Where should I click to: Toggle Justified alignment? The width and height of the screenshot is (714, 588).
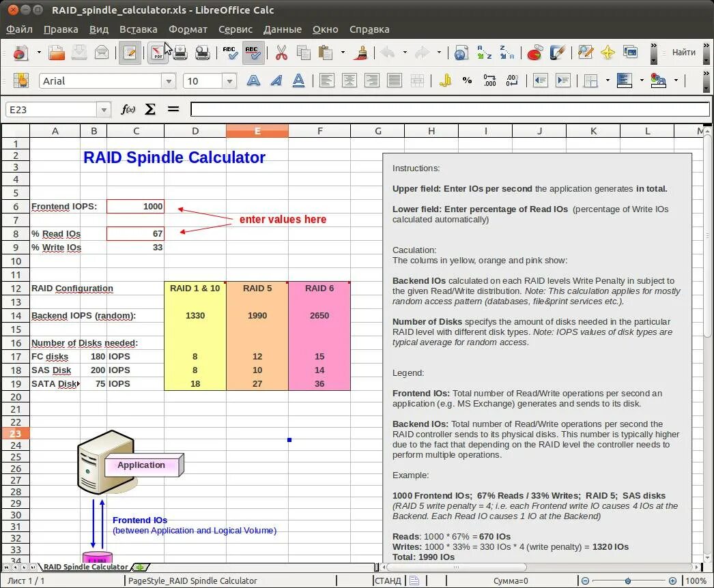(394, 81)
